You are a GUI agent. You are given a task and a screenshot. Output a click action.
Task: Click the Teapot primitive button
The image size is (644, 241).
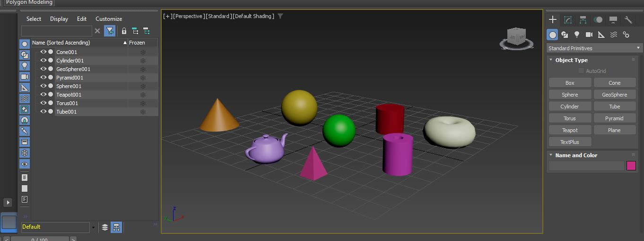tap(570, 130)
